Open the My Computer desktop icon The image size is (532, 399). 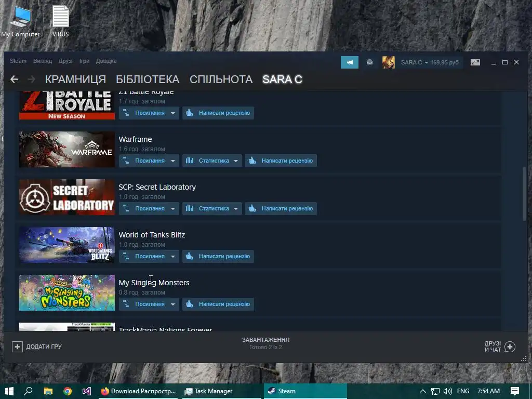tap(20, 21)
